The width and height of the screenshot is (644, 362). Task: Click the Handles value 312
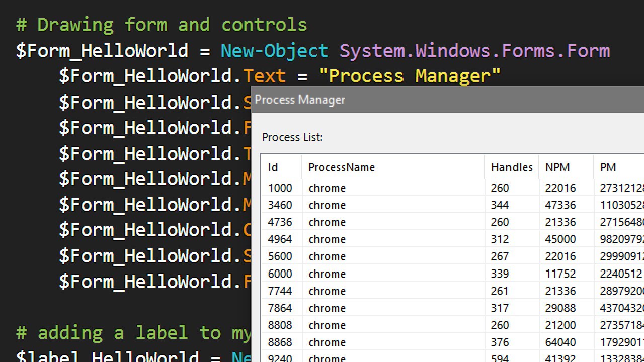pyautogui.click(x=500, y=239)
